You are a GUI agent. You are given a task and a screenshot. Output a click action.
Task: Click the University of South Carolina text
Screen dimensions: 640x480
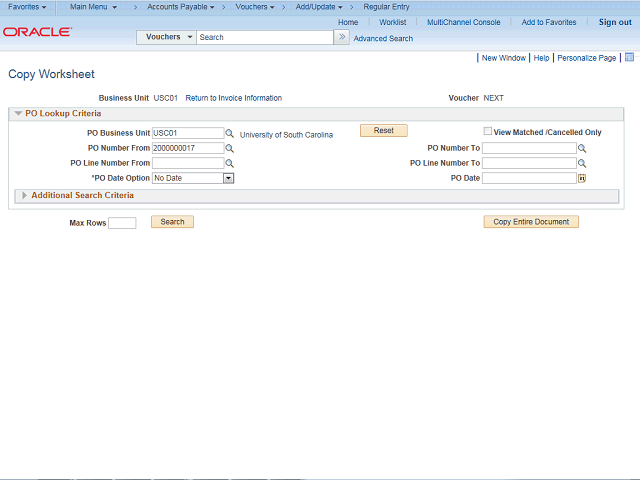[286, 135]
